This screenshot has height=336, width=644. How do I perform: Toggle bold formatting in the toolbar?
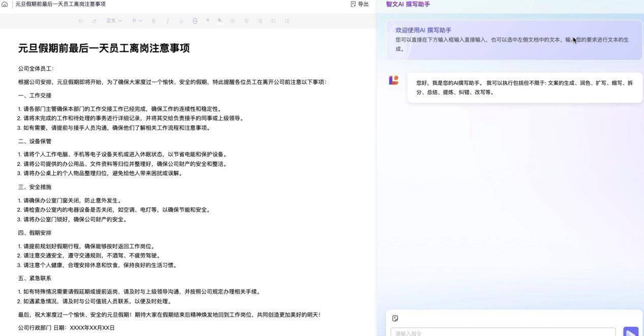point(154,21)
